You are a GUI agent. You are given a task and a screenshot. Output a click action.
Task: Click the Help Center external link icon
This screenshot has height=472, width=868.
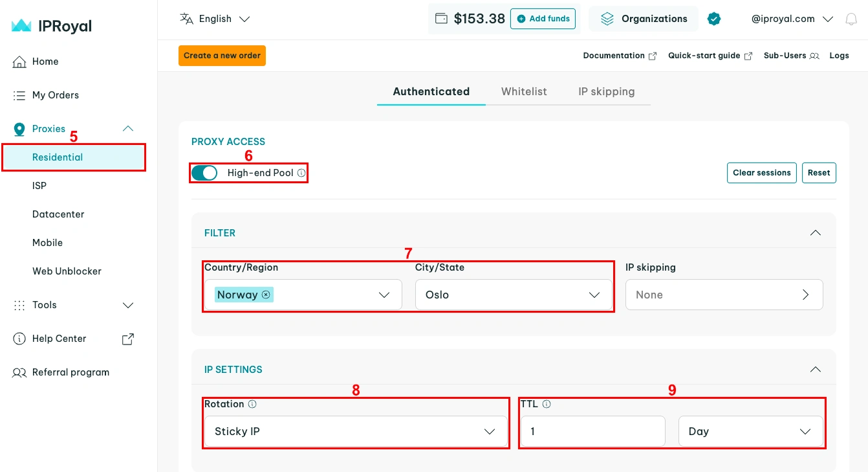128,339
